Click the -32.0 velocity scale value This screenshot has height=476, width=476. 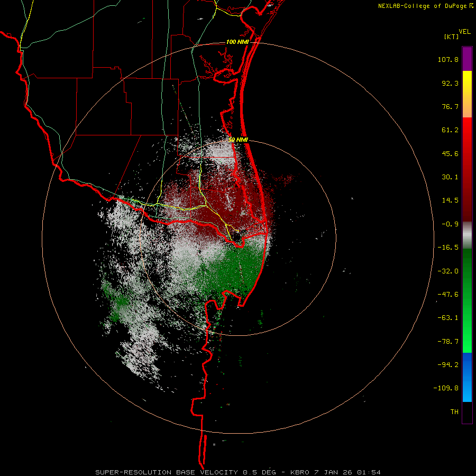448,271
